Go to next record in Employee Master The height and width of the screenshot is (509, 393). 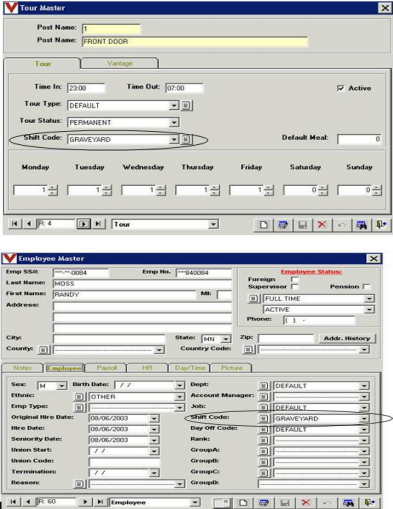click(x=85, y=502)
